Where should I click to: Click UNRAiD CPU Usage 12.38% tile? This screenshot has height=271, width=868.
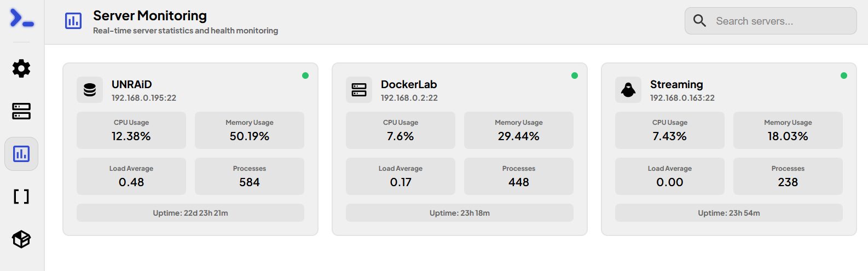[131, 130]
